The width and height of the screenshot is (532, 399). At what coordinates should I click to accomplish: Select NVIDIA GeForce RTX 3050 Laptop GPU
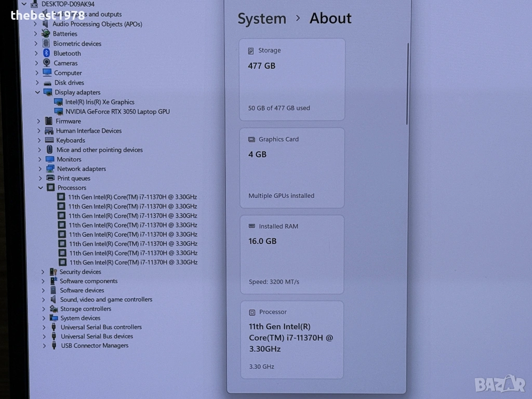[x=117, y=112]
